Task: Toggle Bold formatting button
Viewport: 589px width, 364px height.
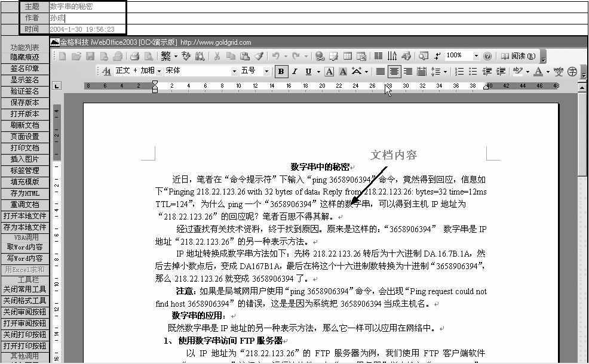Action: [280, 72]
